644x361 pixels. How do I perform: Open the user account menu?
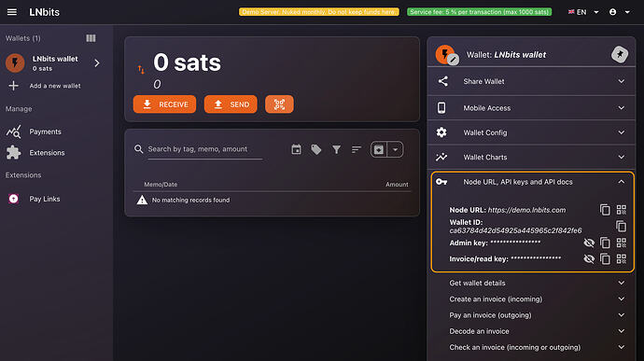pos(620,12)
